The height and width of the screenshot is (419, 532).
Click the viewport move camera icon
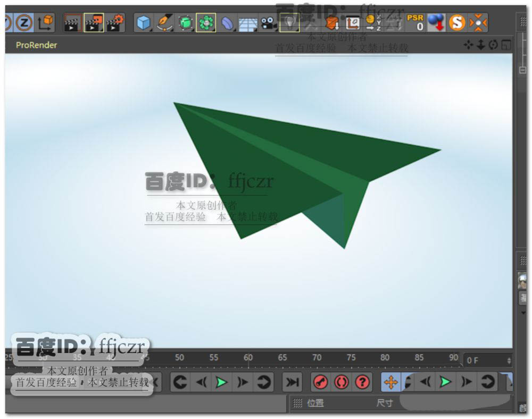468,45
